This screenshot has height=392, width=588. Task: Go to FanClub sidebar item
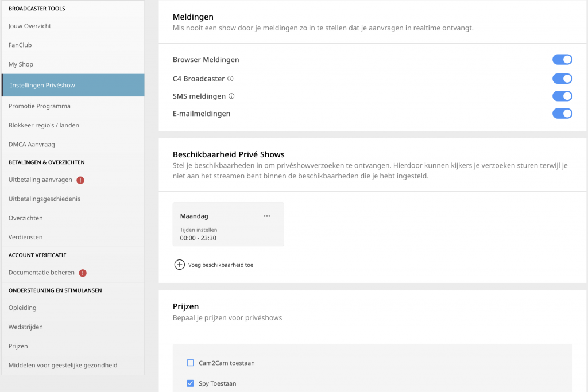tap(20, 45)
